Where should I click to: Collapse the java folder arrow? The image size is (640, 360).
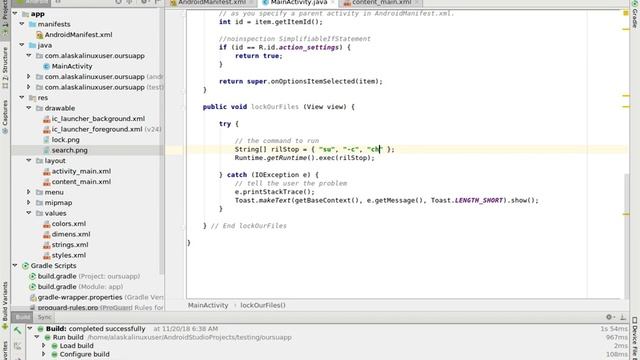[22, 45]
